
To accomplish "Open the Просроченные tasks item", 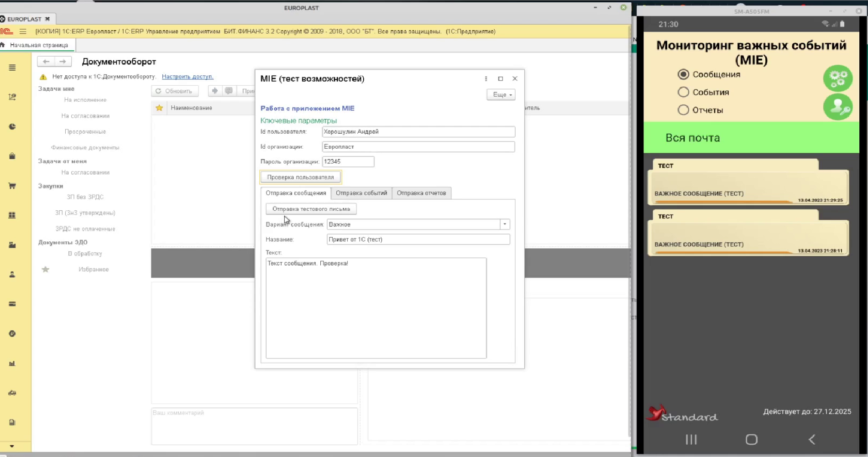I will click(85, 132).
